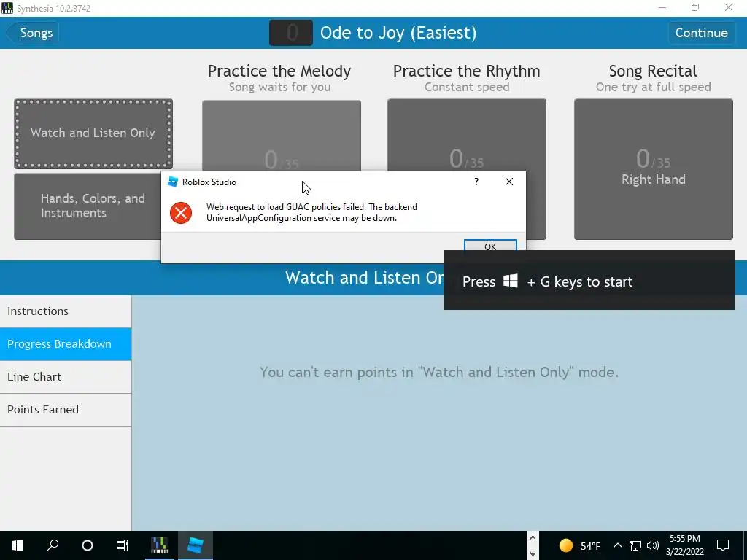Choose Song Recital Right Hand tile
The width and height of the screenshot is (747, 560).
click(x=654, y=169)
